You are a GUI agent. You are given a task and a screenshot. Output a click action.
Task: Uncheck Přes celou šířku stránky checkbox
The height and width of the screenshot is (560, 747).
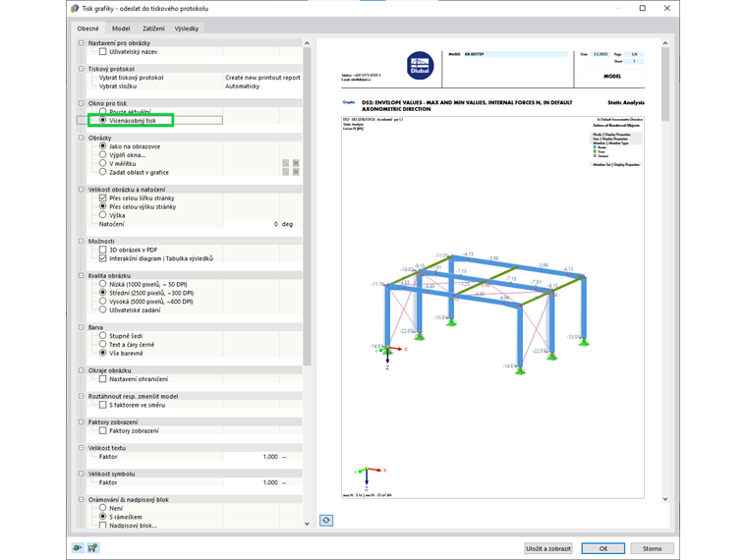[x=102, y=197]
